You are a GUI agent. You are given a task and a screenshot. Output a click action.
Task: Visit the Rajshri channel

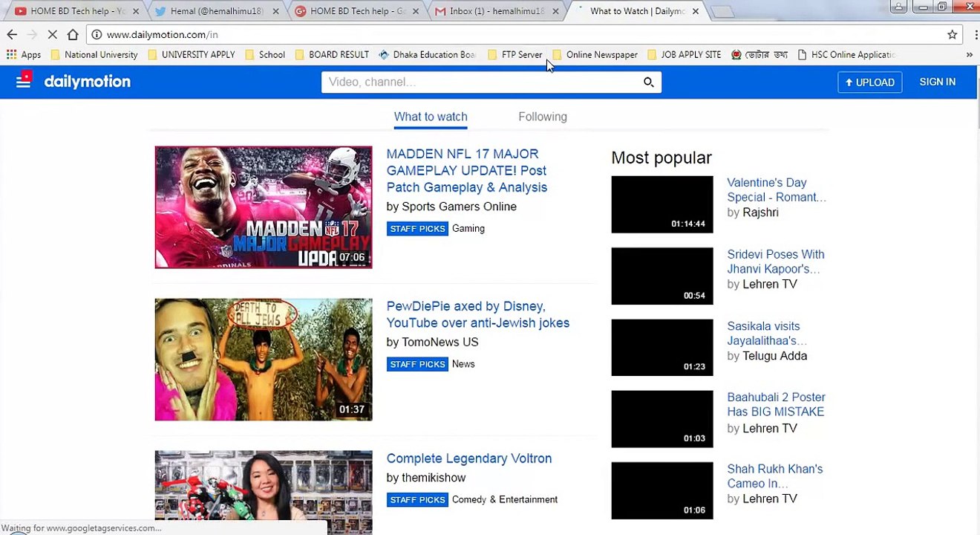pos(760,213)
